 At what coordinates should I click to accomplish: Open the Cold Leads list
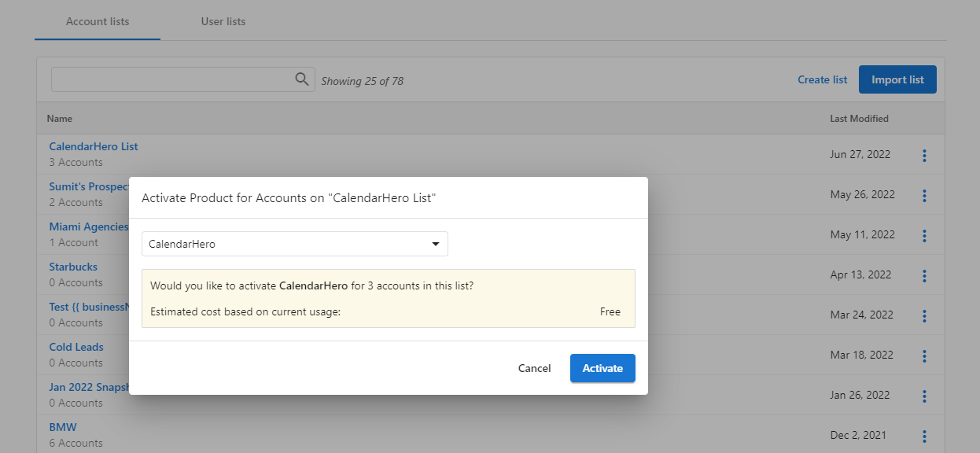click(x=76, y=347)
